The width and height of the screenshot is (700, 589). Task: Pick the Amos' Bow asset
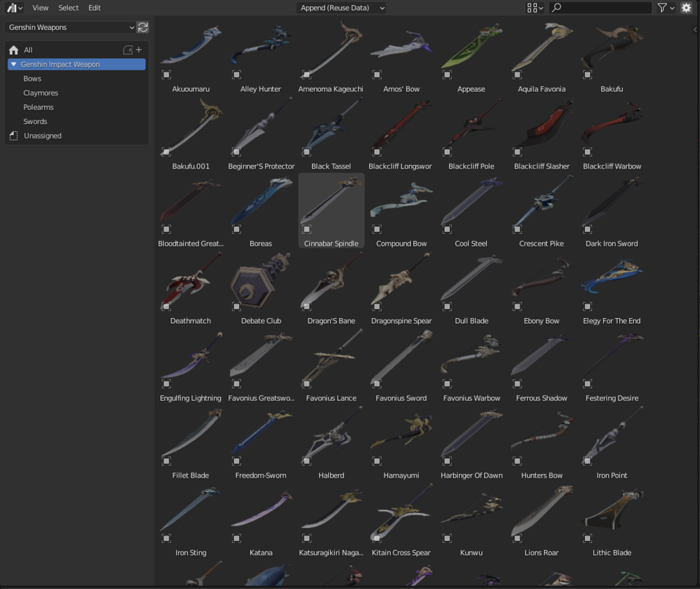[x=401, y=57]
